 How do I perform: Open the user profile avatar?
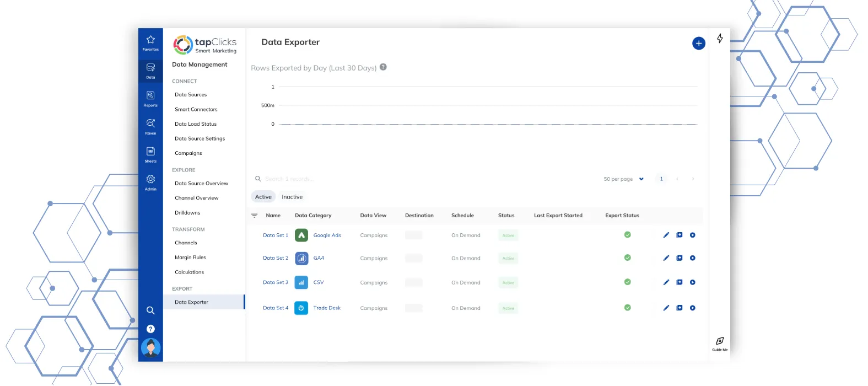[x=150, y=348]
